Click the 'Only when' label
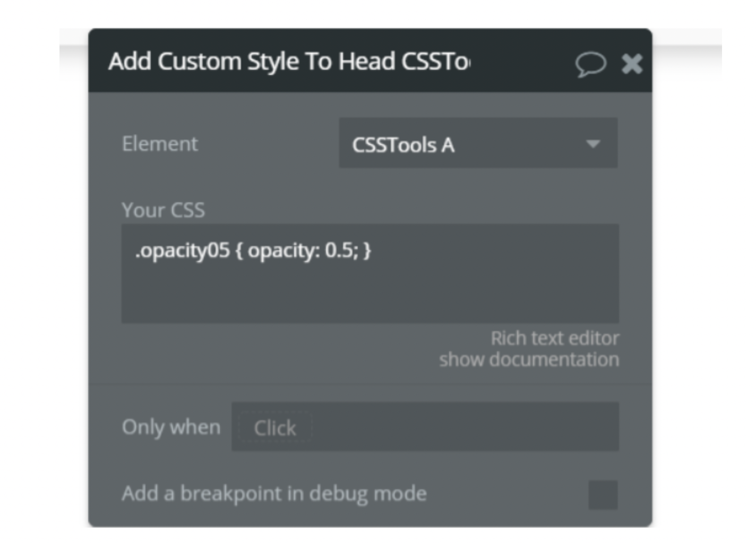 pos(170,428)
